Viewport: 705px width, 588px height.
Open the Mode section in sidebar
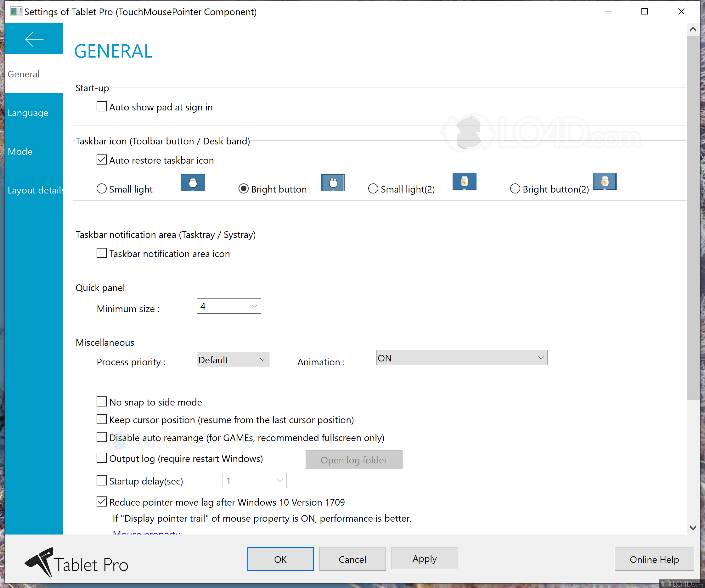pyautogui.click(x=20, y=151)
